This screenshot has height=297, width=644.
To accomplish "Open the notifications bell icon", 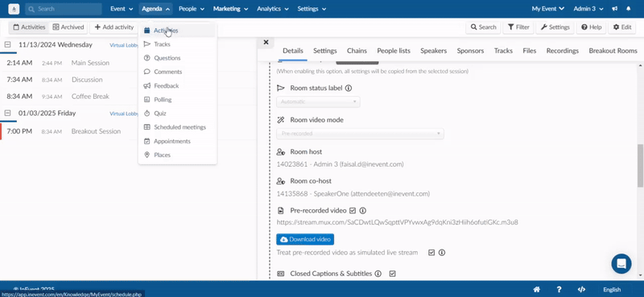I will pyautogui.click(x=629, y=9).
